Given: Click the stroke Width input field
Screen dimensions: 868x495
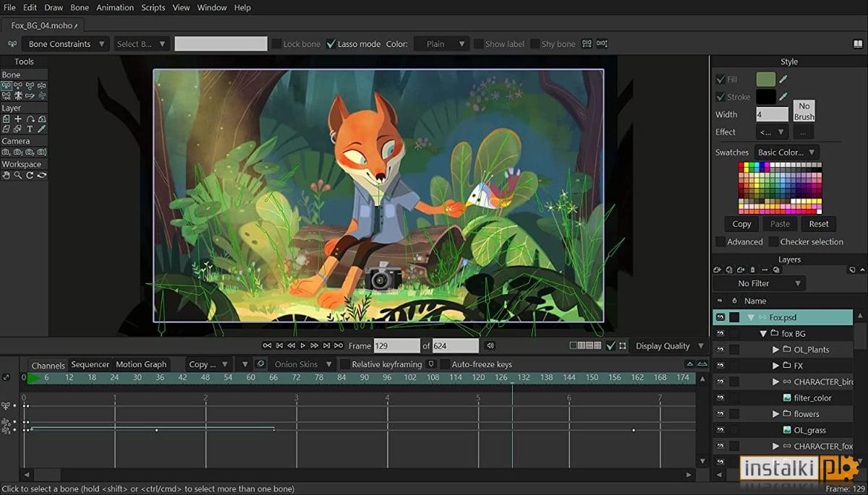Looking at the screenshot, I should (x=772, y=114).
